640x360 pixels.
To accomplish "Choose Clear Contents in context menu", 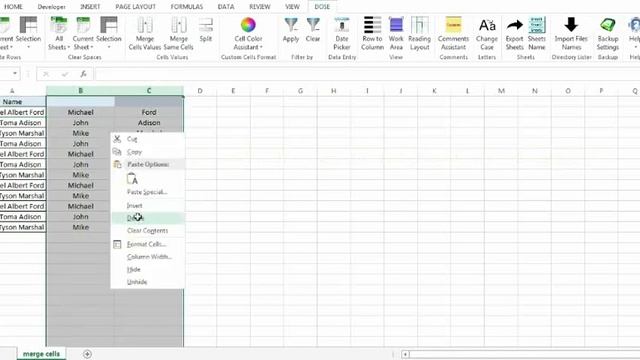I will click(147, 231).
